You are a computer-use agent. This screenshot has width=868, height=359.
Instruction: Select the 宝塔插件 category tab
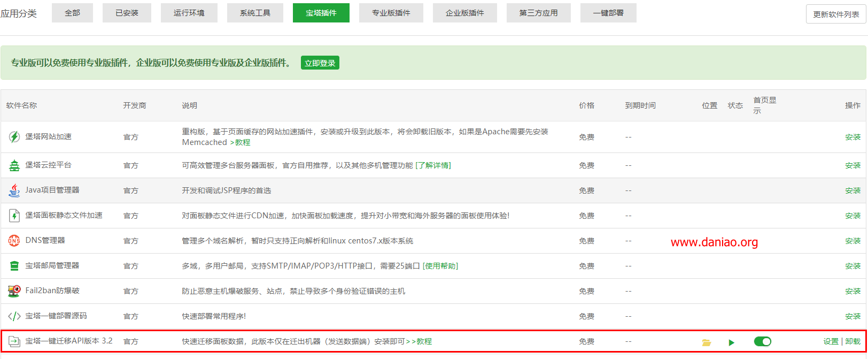(x=321, y=13)
